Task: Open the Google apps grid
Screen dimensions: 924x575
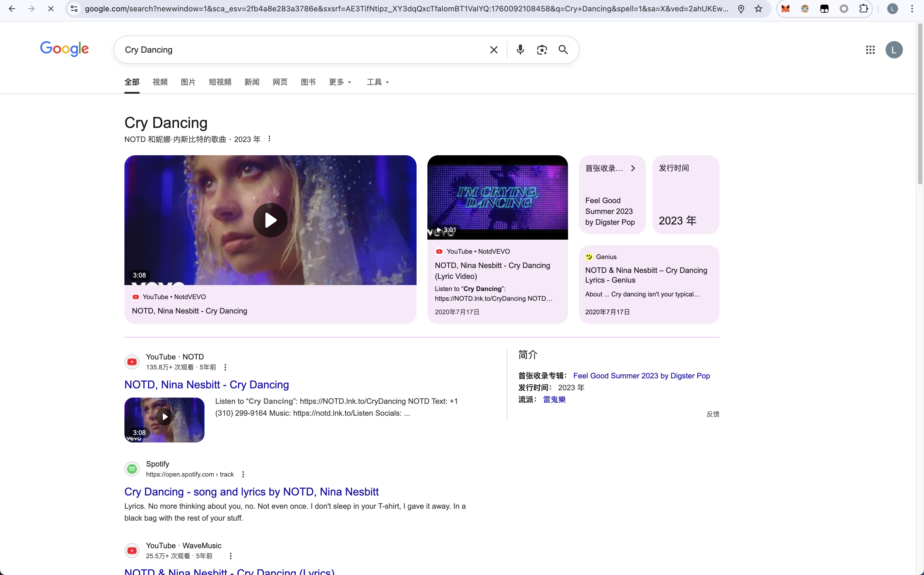Action: pyautogui.click(x=870, y=50)
